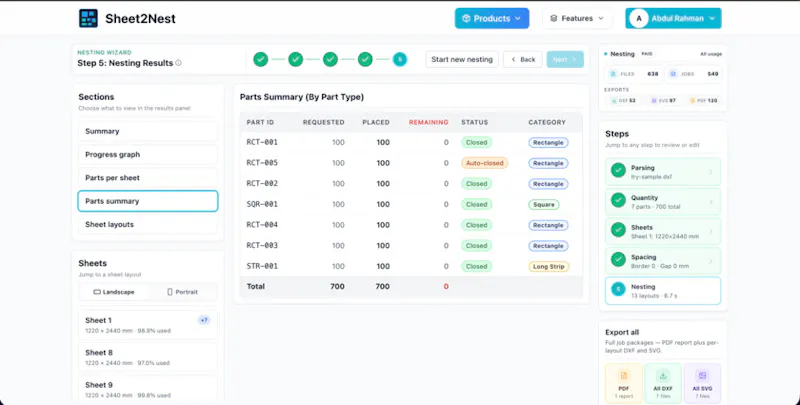
Task: Go Back to the previous step
Action: coord(523,59)
